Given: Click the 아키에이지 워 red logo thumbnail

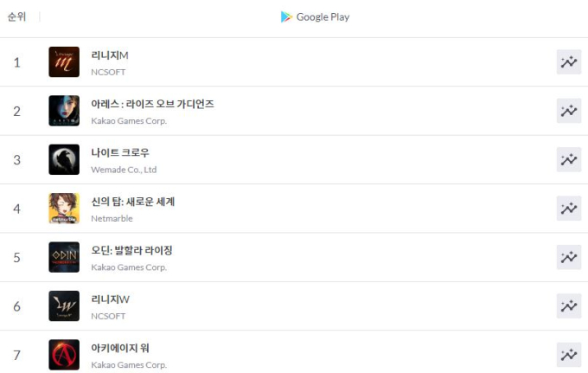Looking at the screenshot, I should coord(64,355).
